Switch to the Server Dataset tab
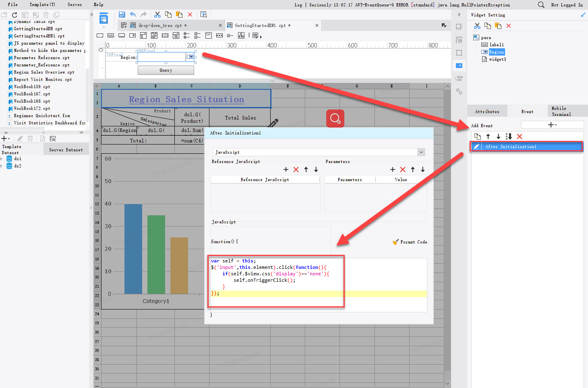588x388 pixels. click(x=66, y=150)
